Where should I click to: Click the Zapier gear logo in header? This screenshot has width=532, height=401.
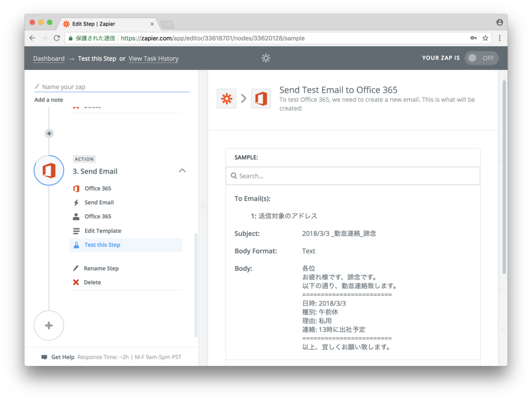pos(265,58)
